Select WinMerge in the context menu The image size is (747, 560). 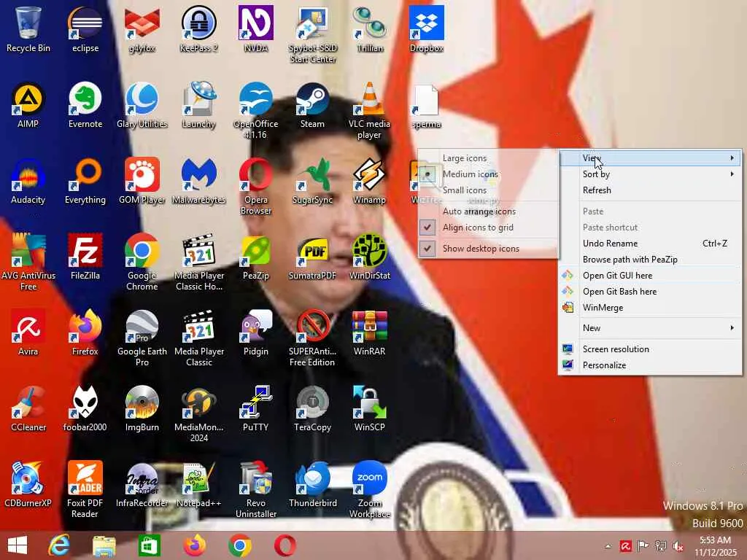650,308
